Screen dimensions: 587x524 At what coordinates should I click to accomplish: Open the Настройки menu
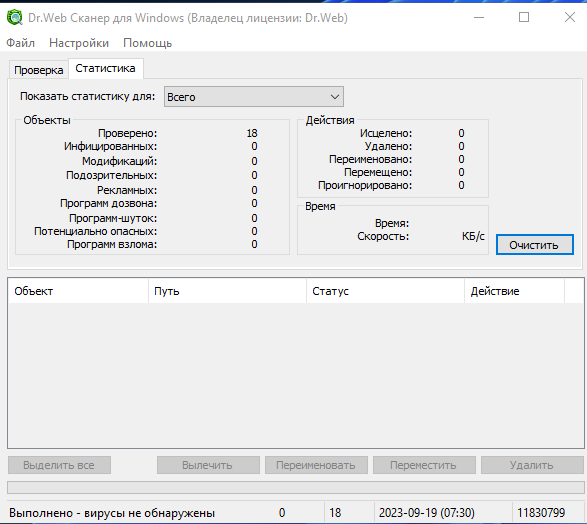point(79,43)
